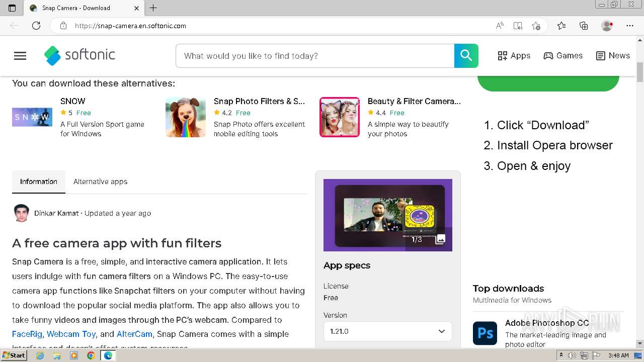Image resolution: width=644 pixels, height=362 pixels.
Task: Add this page to favorites star
Action: click(x=536, y=26)
